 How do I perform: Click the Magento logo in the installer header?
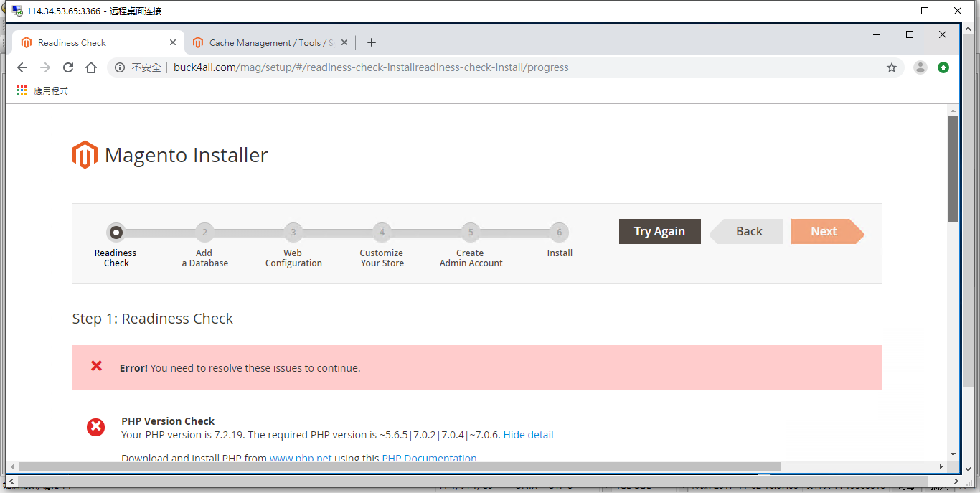pos(84,155)
